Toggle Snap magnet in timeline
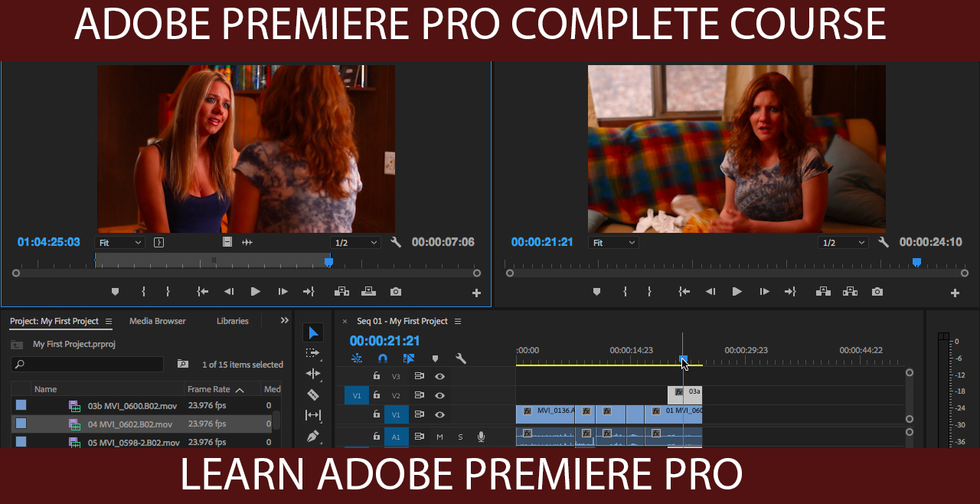The width and height of the screenshot is (980, 504). [x=383, y=358]
